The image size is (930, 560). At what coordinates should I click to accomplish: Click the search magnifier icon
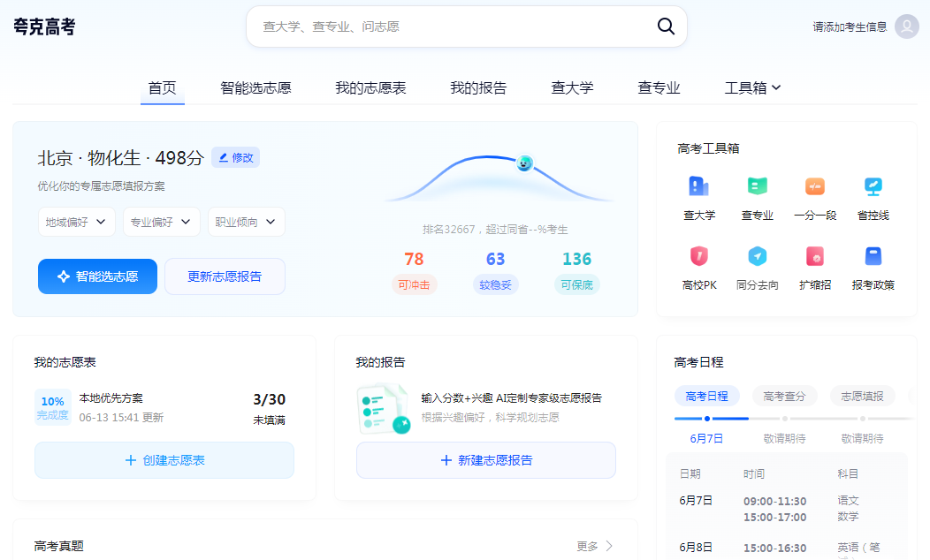(666, 26)
